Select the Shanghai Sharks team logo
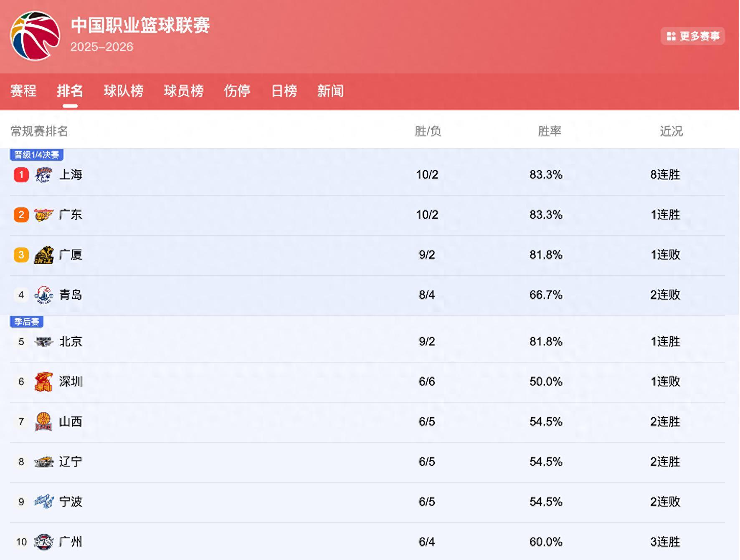740x560 pixels. 44,175
